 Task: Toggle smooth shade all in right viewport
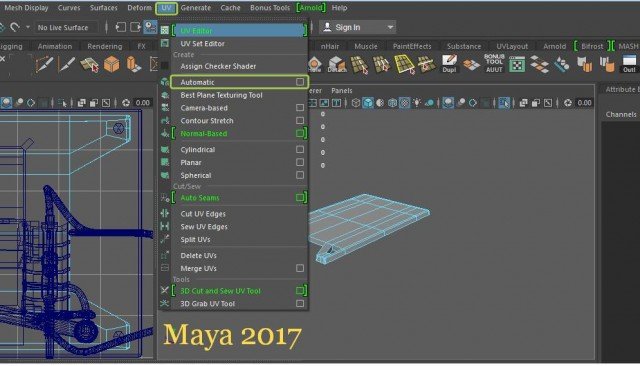(368, 103)
